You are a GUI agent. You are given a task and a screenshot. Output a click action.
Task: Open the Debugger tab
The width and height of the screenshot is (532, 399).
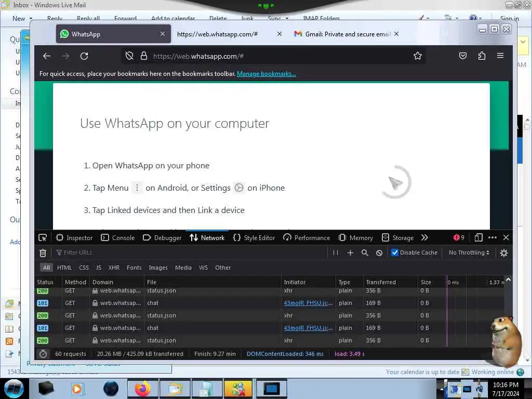[162, 238]
